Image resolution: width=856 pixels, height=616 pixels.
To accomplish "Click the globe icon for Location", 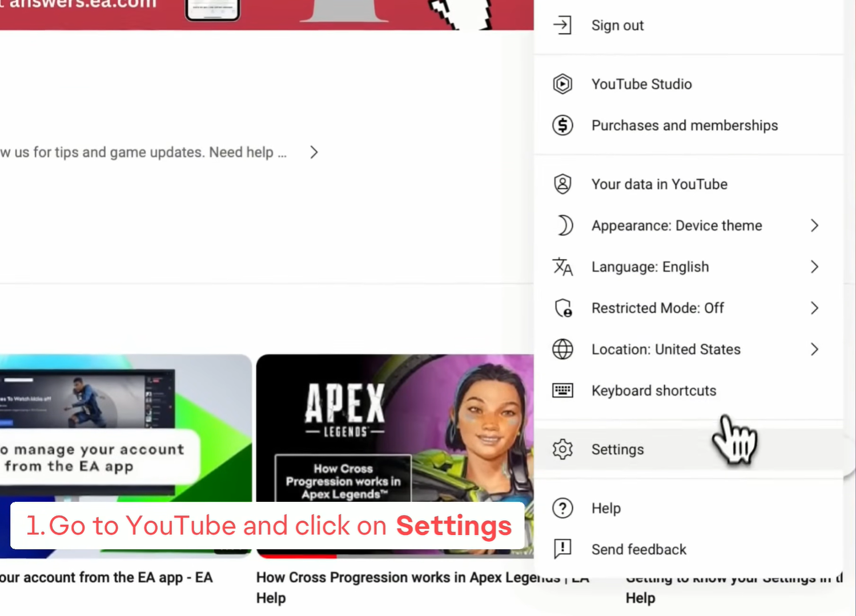I will tap(562, 349).
